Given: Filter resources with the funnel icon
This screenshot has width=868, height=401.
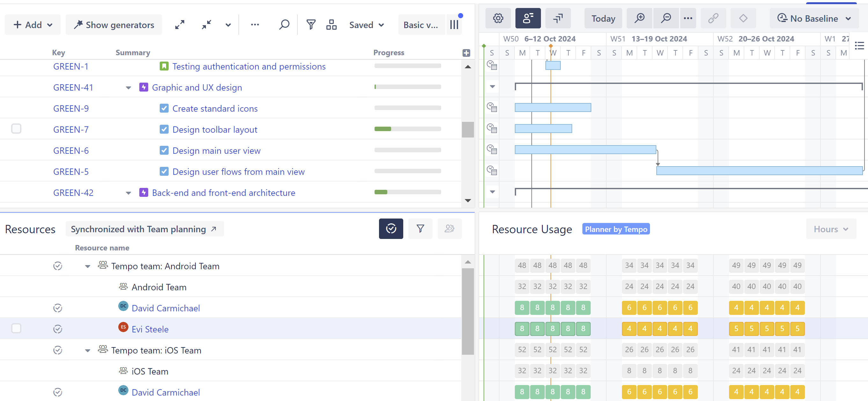Looking at the screenshot, I should click(420, 229).
